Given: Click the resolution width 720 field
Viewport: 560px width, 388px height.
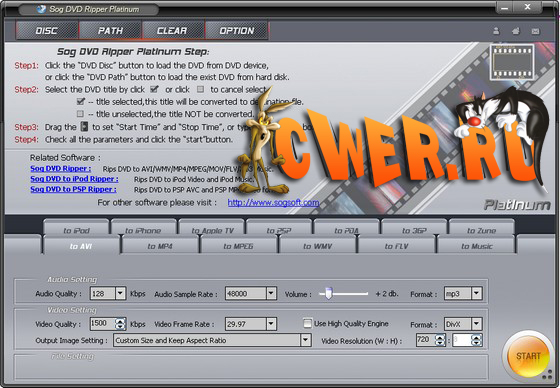Looking at the screenshot, I should pyautogui.click(x=426, y=340).
